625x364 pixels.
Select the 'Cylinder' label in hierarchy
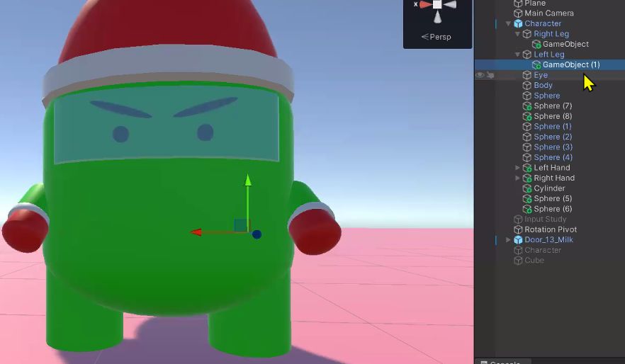[549, 188]
